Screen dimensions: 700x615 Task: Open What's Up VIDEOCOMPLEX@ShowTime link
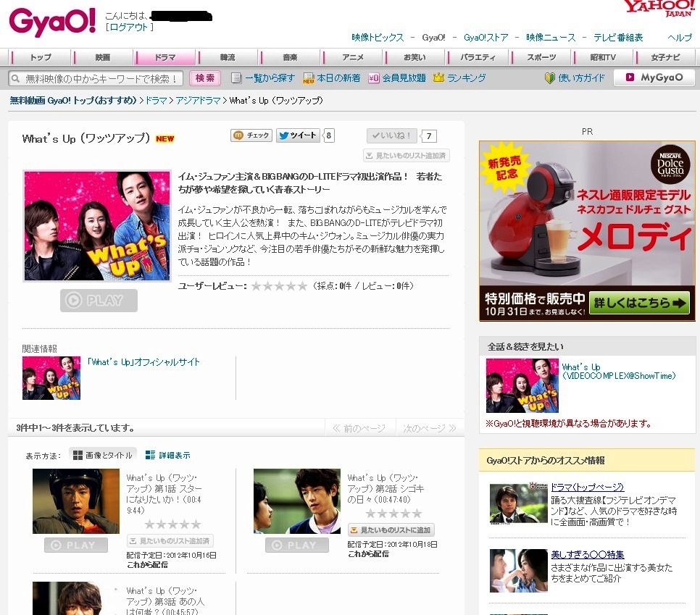tap(618, 372)
